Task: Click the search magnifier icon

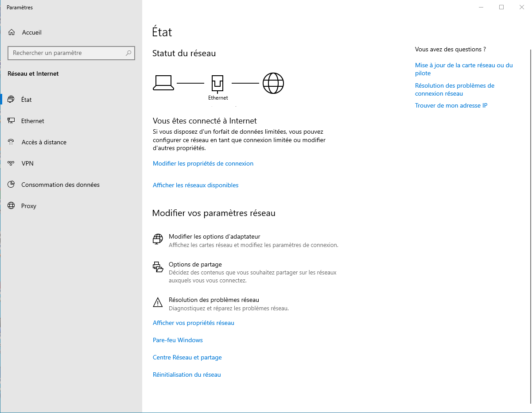Action: point(128,53)
